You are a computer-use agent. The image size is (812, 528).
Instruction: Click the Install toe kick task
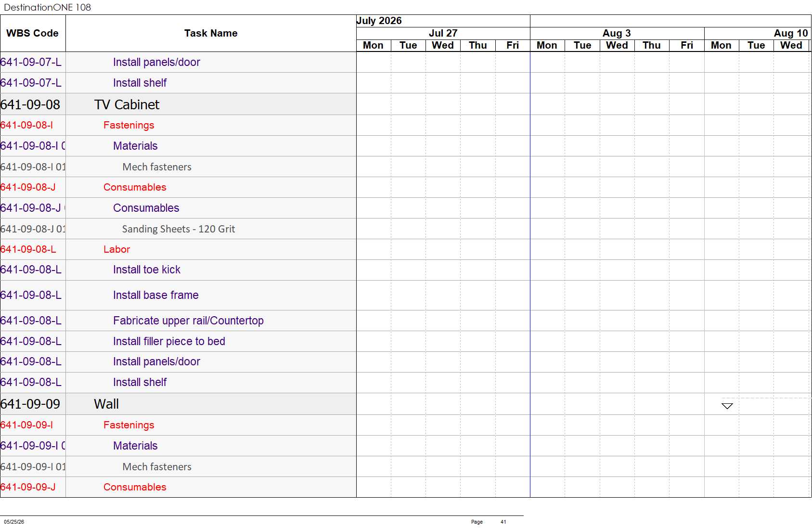[x=147, y=270]
